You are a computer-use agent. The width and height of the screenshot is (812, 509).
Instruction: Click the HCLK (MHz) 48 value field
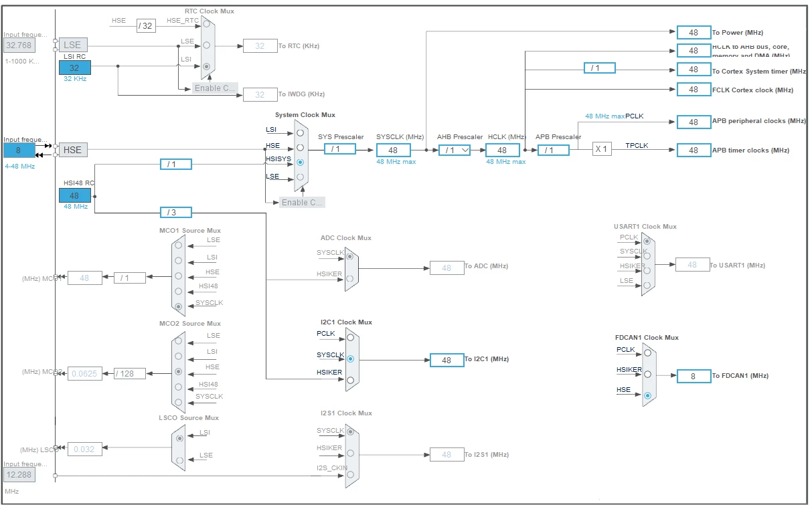(502, 150)
